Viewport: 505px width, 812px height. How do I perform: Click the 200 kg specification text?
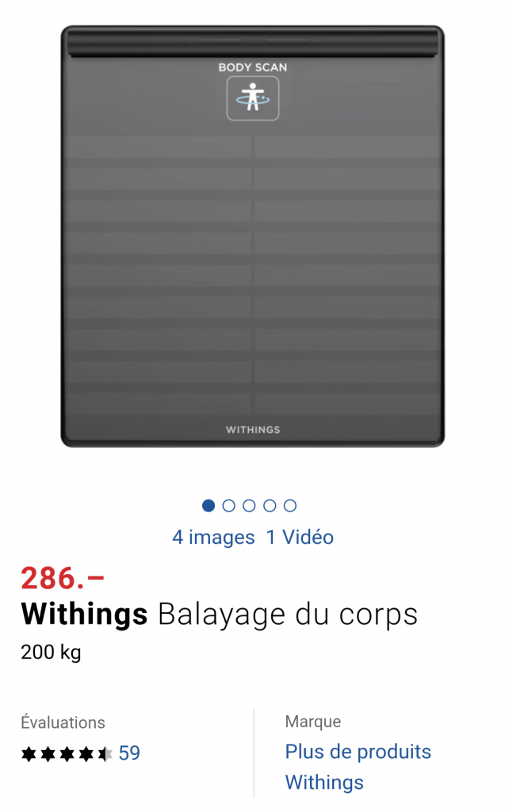[51, 652]
